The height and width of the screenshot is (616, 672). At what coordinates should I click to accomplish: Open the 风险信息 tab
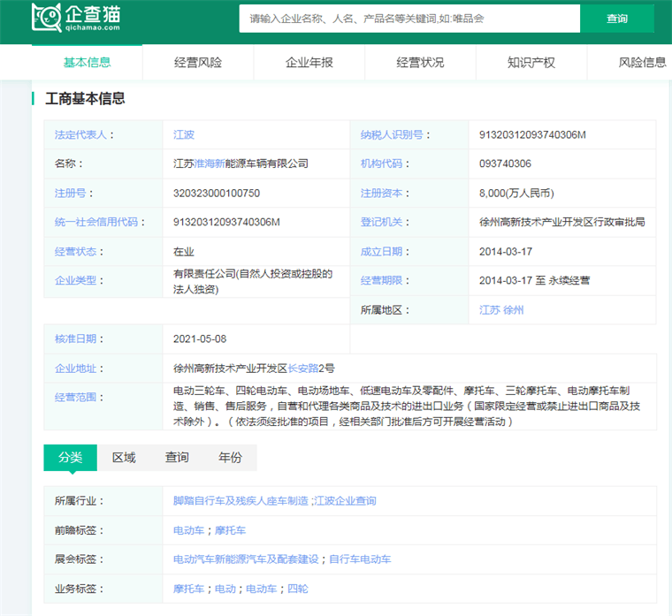(x=642, y=63)
